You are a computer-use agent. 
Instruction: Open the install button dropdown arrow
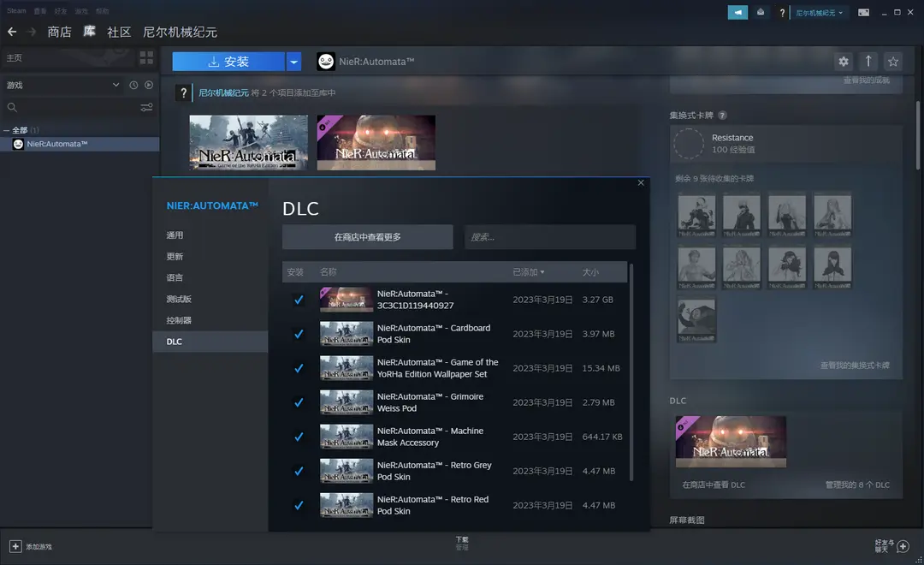293,62
